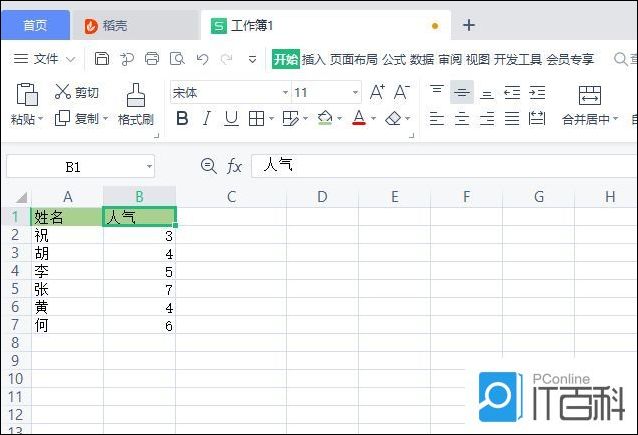The height and width of the screenshot is (435, 638).
Task: Click the eraser clear icon
Action: click(x=393, y=118)
